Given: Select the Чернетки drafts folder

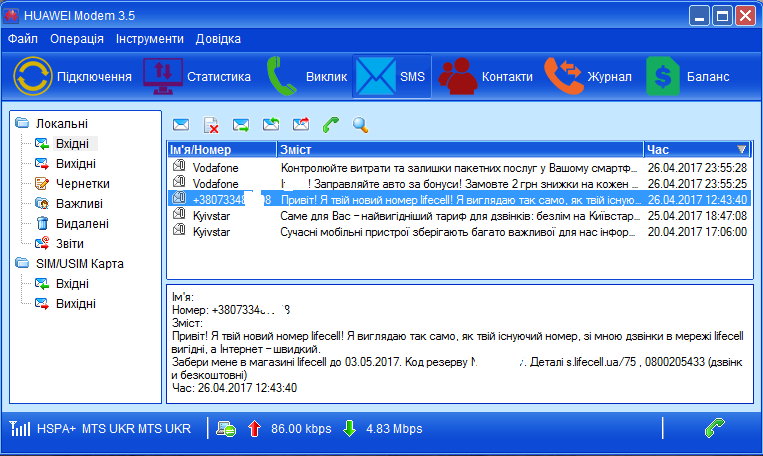Looking at the screenshot, I should click(82, 184).
